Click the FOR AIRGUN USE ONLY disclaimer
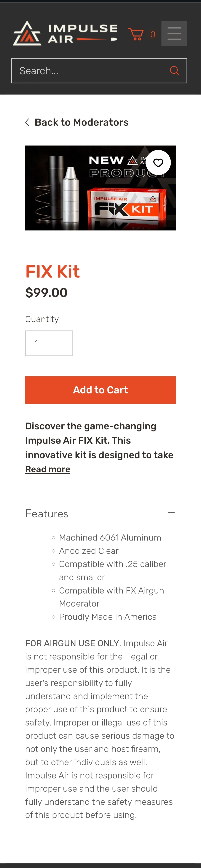This screenshot has width=201, height=868. click(72, 643)
